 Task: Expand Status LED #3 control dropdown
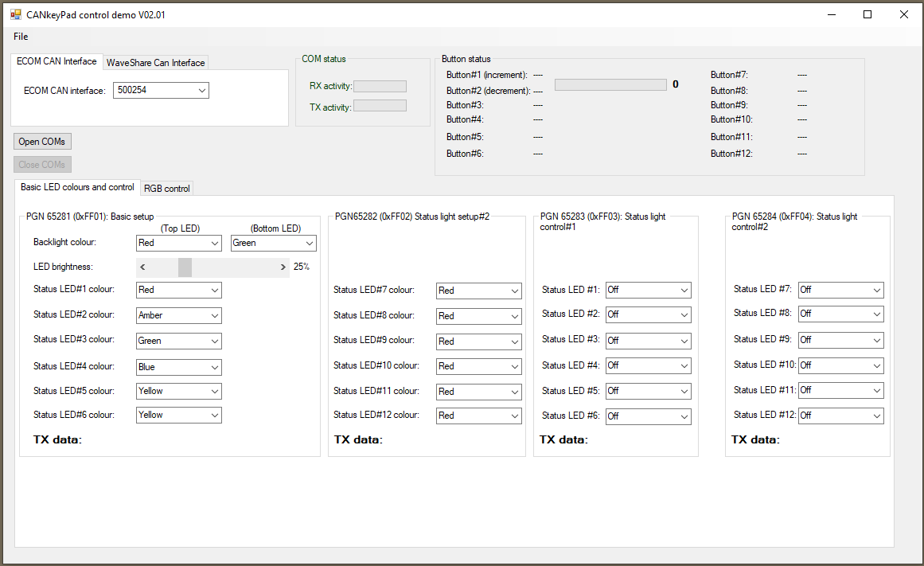[x=648, y=341]
